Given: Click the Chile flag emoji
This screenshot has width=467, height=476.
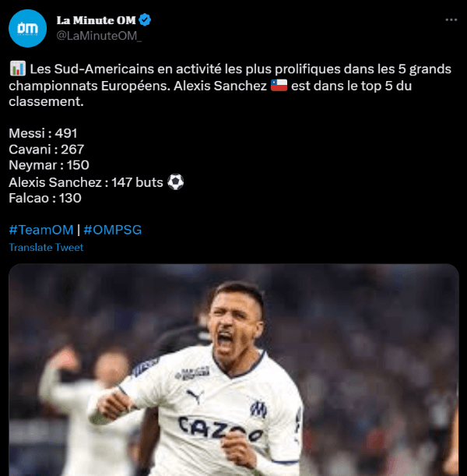Looking at the screenshot, I should tap(279, 86).
